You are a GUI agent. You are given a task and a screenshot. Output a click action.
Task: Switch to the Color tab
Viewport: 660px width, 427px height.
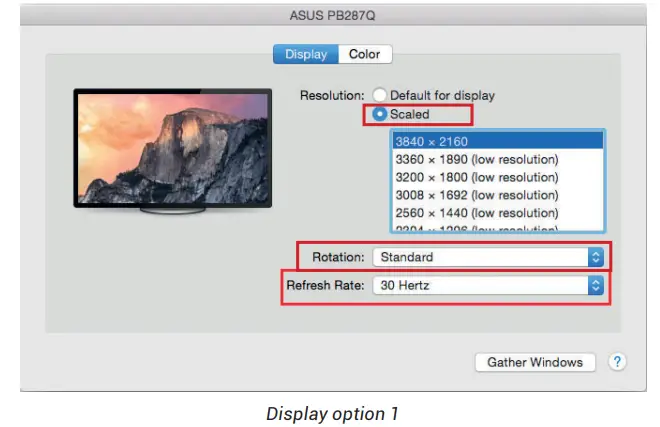point(364,55)
